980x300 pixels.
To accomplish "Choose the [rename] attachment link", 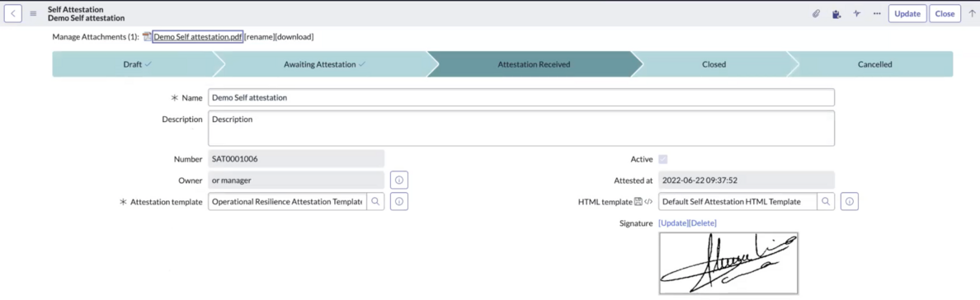I will pos(259,37).
